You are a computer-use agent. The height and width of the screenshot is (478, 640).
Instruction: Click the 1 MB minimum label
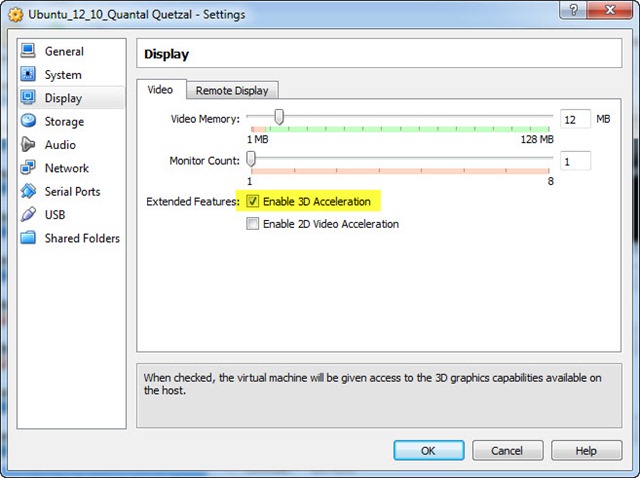258,139
